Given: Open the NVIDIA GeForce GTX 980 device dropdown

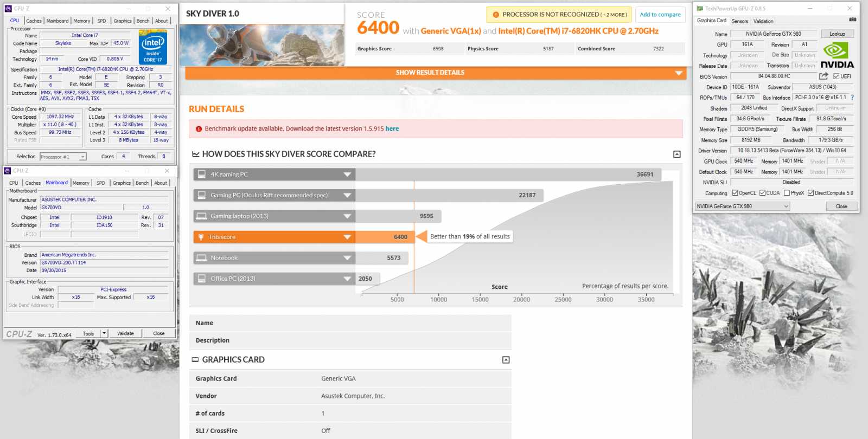Looking at the screenshot, I should pos(742,206).
